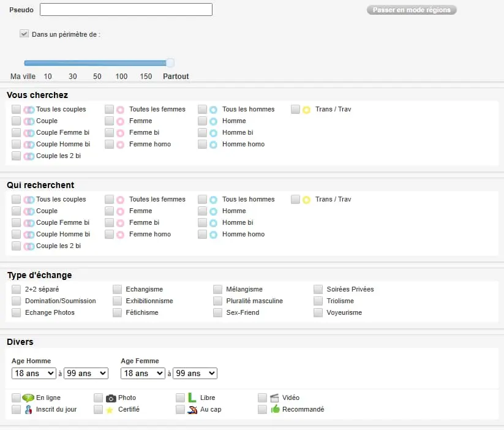Expand the Age Homme 99 ans dropdown
Screen dimensions: 504x430
[86, 373]
